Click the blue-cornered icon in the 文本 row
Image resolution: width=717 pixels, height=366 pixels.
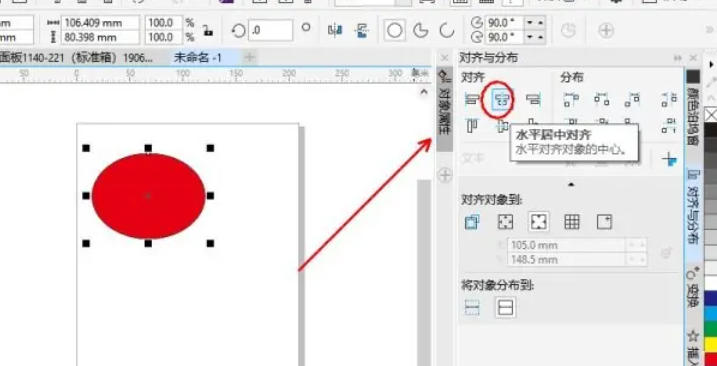coord(669,158)
